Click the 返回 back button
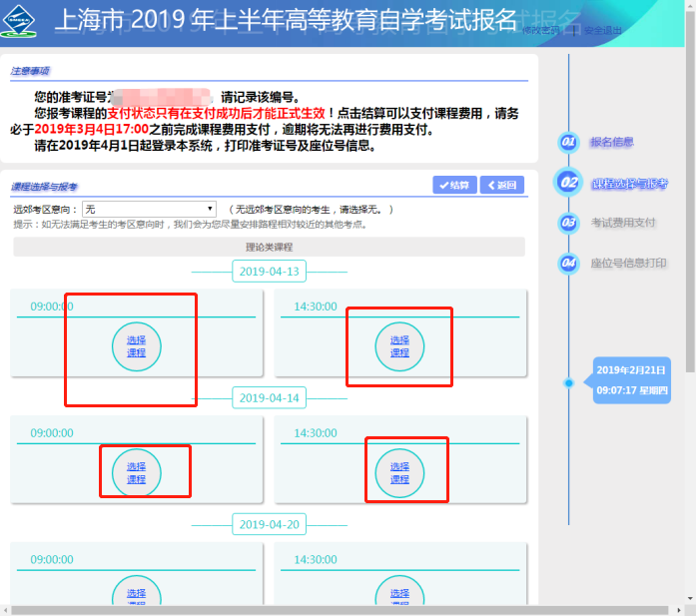This screenshot has height=616, width=696. [x=501, y=186]
